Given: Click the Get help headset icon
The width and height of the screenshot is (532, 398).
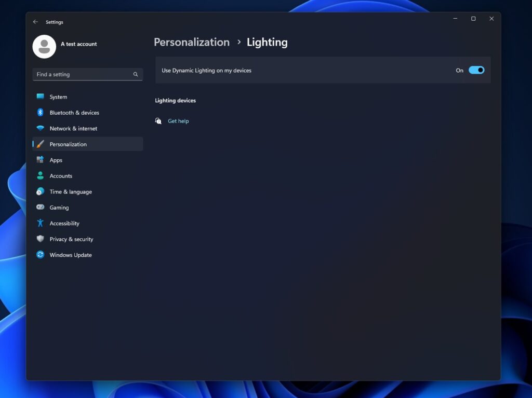Looking at the screenshot, I should [158, 120].
